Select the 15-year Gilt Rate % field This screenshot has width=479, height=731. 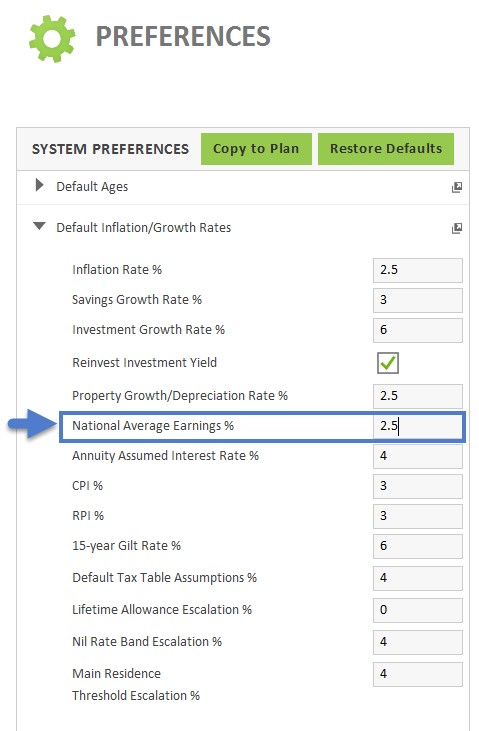[x=417, y=546]
